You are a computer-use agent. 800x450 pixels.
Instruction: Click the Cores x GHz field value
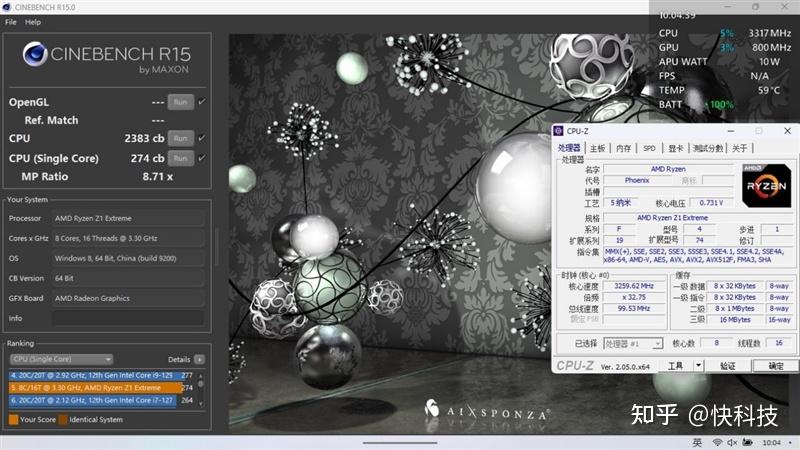tap(128, 238)
